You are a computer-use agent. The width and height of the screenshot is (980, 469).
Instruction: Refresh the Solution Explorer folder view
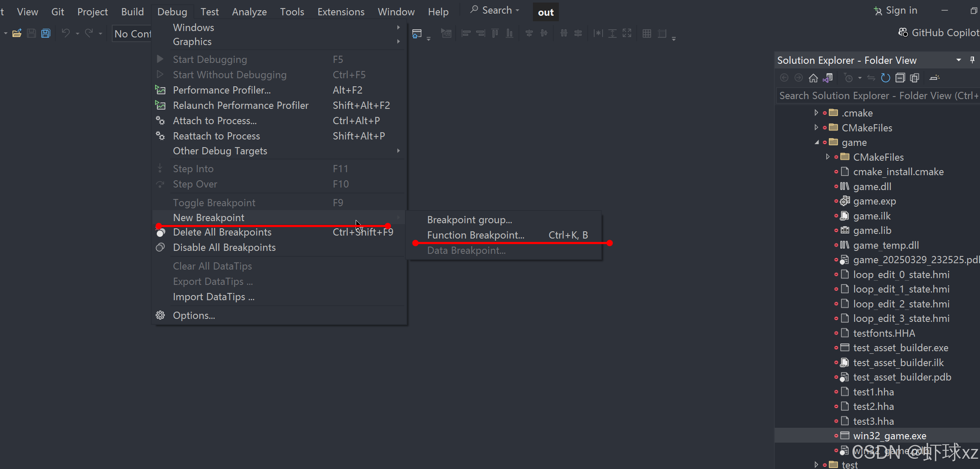(x=885, y=78)
